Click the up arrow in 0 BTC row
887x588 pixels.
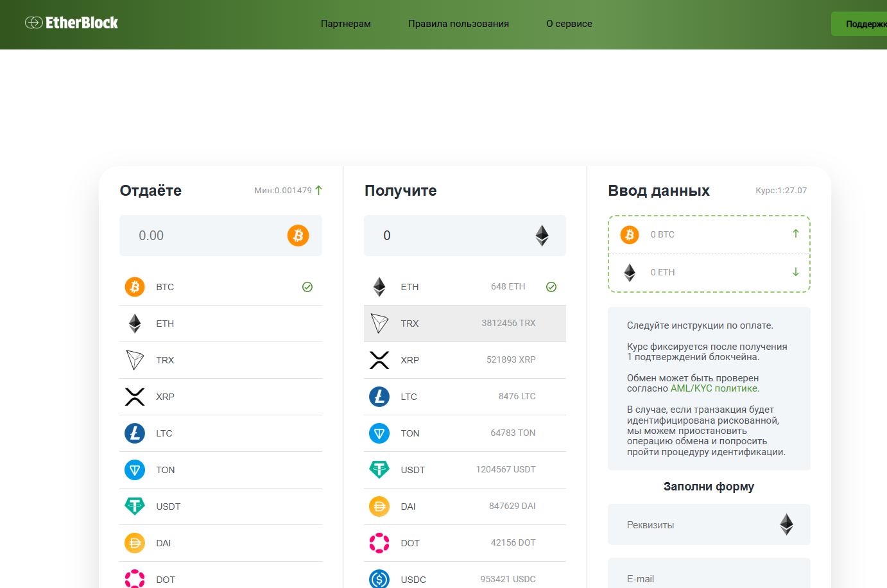pos(796,234)
